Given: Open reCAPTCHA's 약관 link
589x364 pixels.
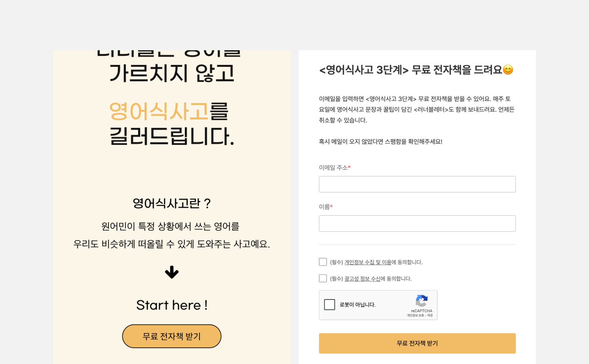Looking at the screenshot, I should click(430, 315).
